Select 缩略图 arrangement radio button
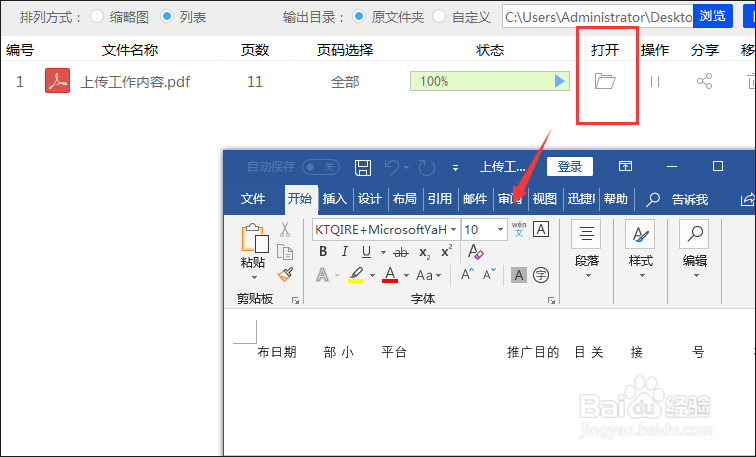 (x=97, y=16)
